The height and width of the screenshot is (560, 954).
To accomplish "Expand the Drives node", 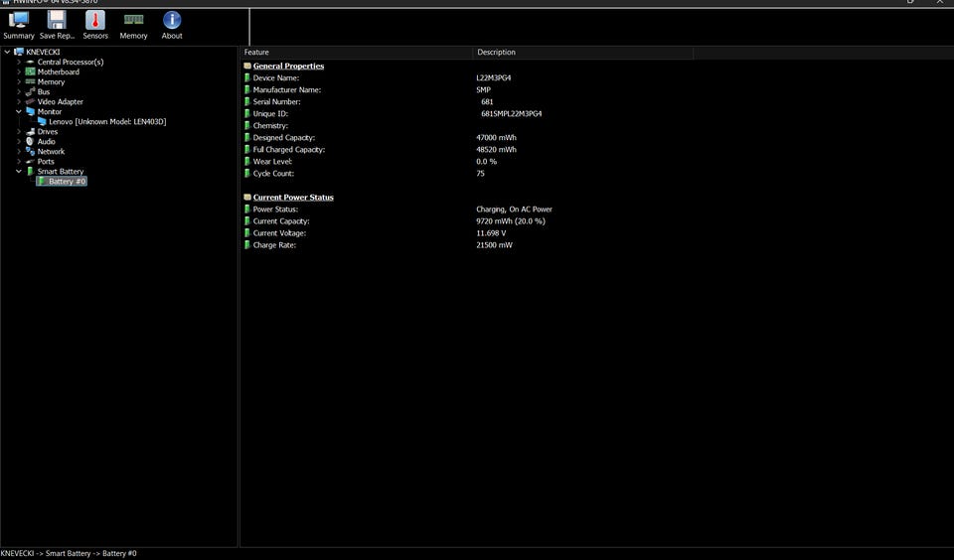I will (19, 131).
